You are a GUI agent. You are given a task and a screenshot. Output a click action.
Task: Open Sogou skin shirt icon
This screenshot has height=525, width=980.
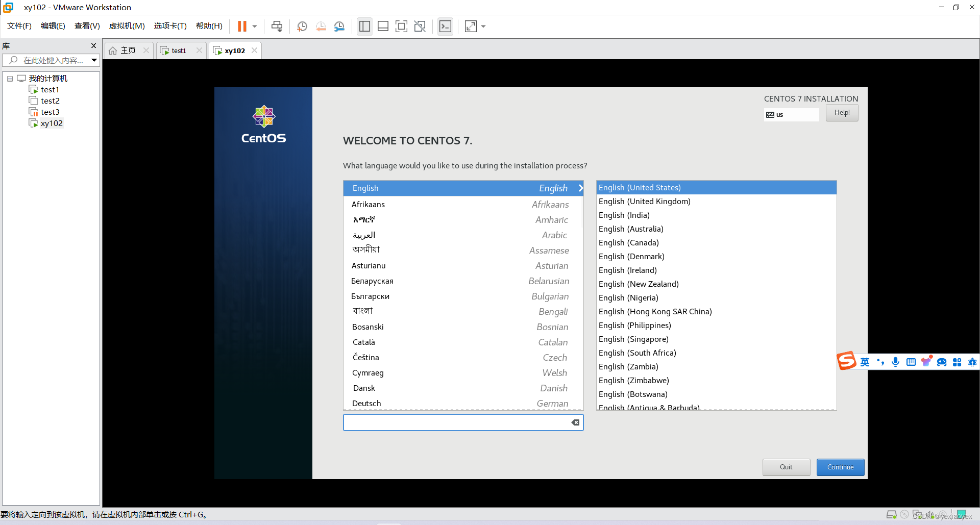point(926,361)
